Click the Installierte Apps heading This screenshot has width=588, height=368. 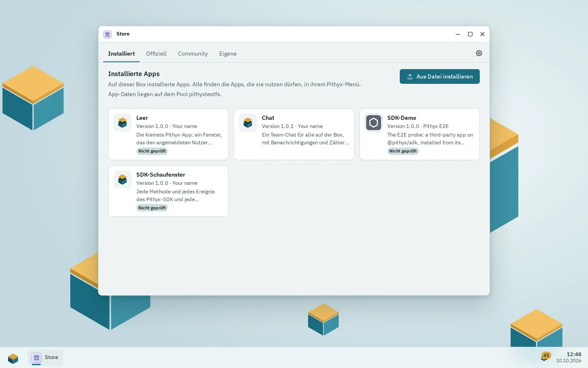[x=134, y=74]
